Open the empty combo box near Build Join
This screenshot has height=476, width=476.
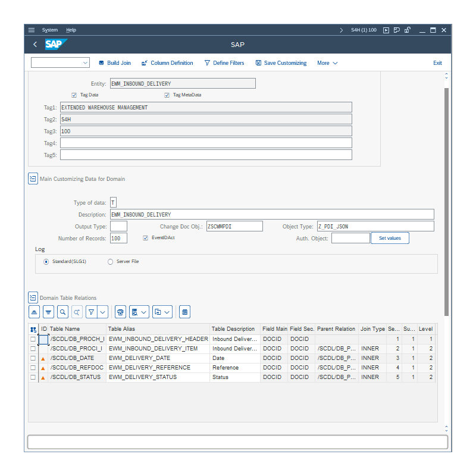click(x=59, y=62)
